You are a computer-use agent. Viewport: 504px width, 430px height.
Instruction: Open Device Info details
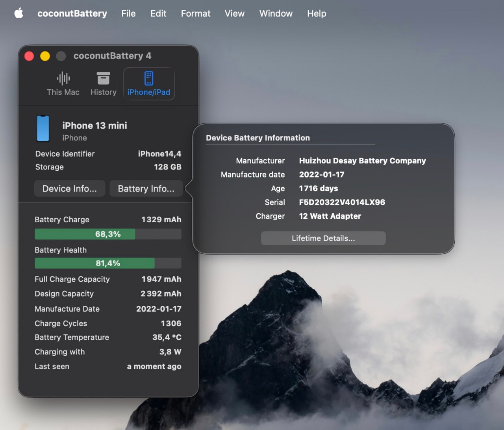[x=69, y=188]
